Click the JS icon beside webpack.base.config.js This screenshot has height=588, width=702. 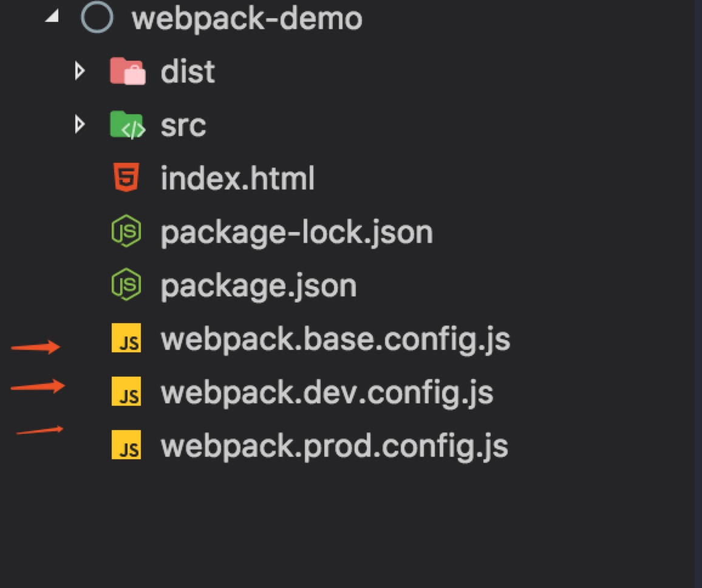click(x=127, y=338)
